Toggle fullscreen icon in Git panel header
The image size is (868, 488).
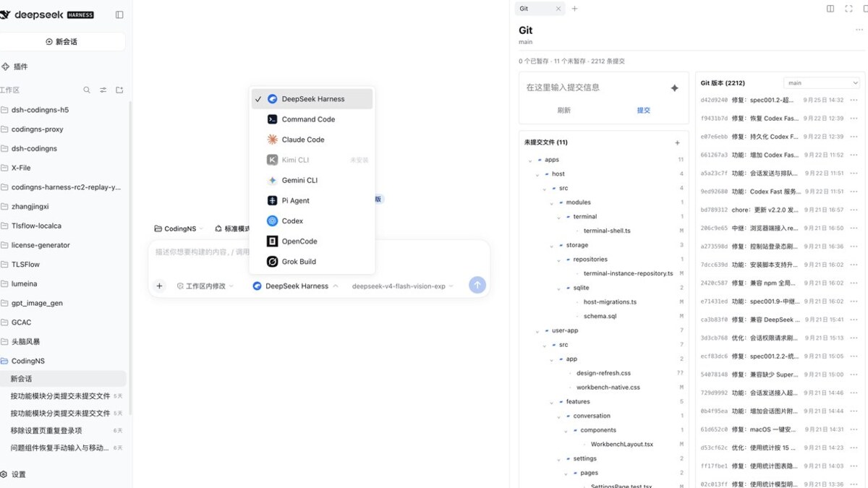click(x=848, y=9)
